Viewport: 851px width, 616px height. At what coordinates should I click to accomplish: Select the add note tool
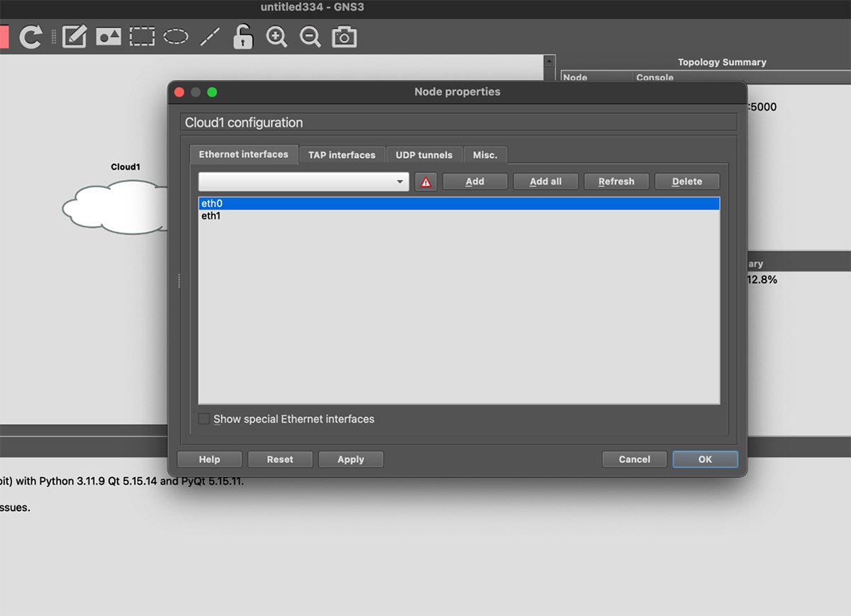74,36
